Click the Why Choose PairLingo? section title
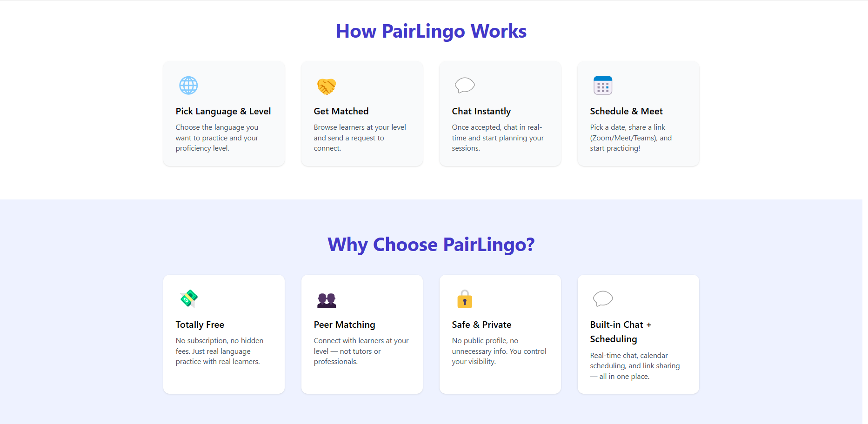868x424 pixels. [x=431, y=245]
